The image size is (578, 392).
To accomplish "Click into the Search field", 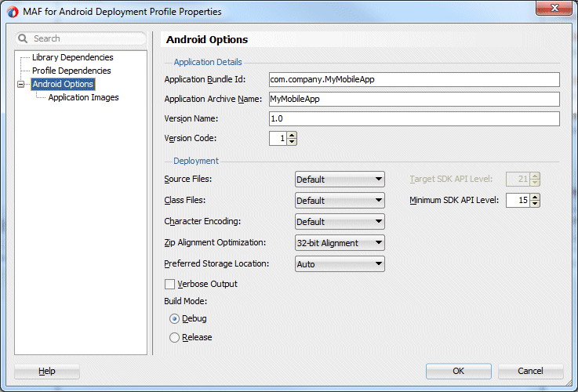I will point(81,38).
